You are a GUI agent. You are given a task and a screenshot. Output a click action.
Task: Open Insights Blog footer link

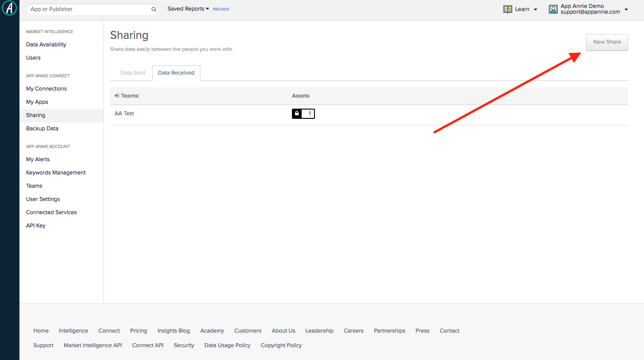coord(174,331)
